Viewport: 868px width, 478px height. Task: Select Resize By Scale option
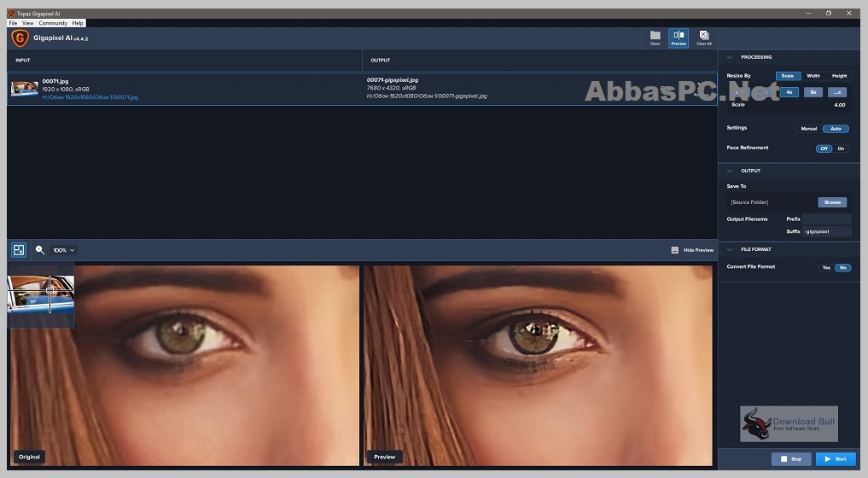[788, 76]
